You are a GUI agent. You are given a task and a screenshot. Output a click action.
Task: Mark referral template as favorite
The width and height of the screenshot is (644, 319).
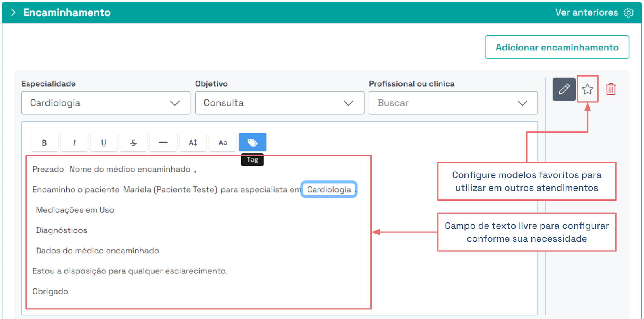(587, 89)
